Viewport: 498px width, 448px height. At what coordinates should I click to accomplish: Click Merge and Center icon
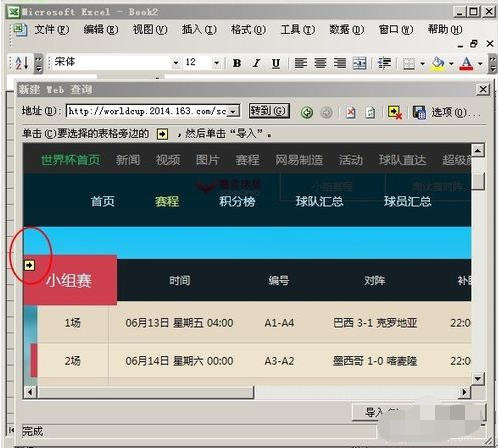[360, 63]
